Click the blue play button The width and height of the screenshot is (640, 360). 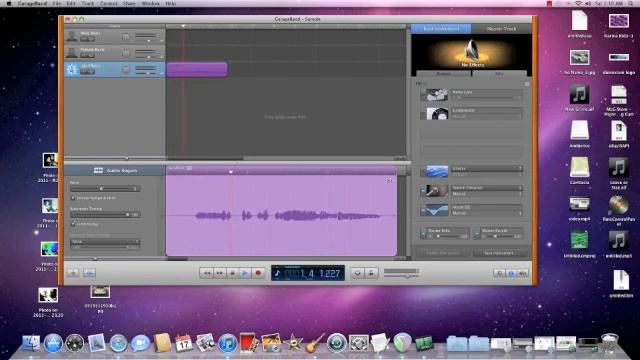click(x=245, y=273)
